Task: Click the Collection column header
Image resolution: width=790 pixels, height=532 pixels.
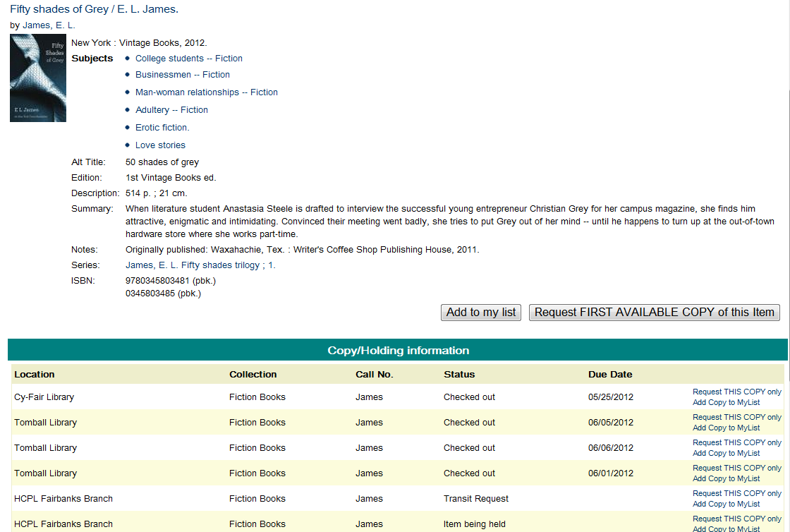Action: [253, 375]
